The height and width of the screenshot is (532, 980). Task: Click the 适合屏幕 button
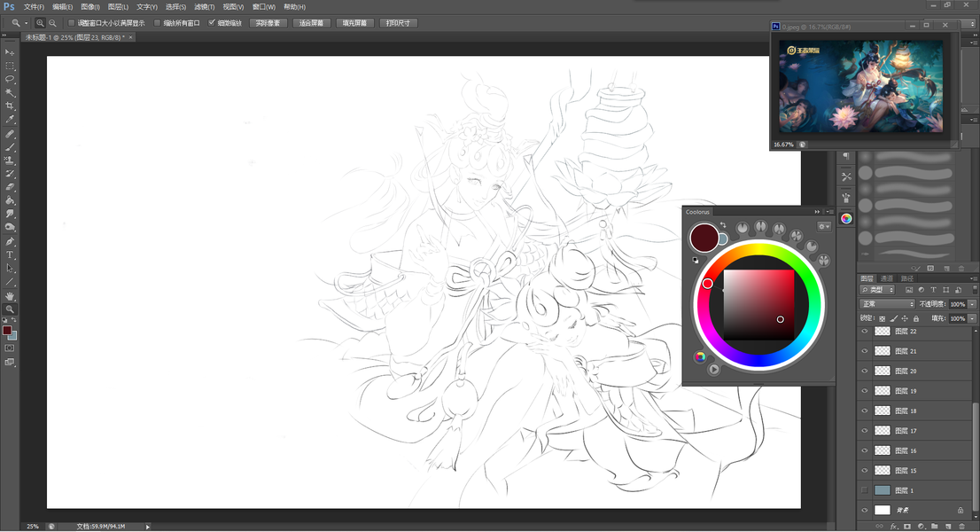[311, 23]
